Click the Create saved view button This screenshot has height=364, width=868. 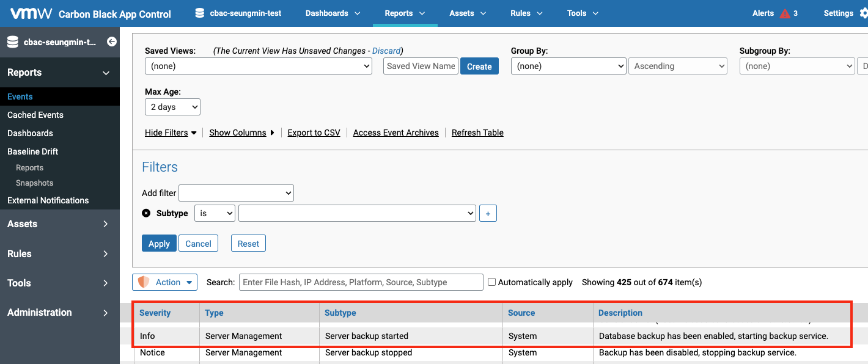coord(479,67)
